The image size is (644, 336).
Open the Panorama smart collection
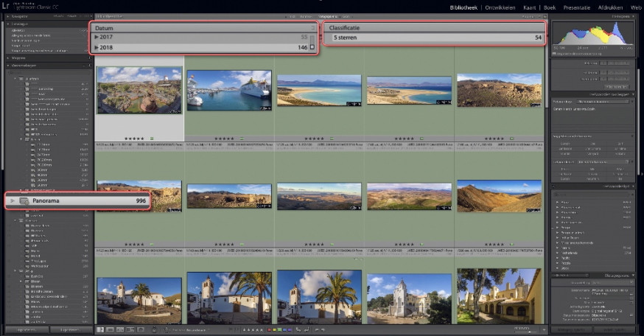pos(78,201)
